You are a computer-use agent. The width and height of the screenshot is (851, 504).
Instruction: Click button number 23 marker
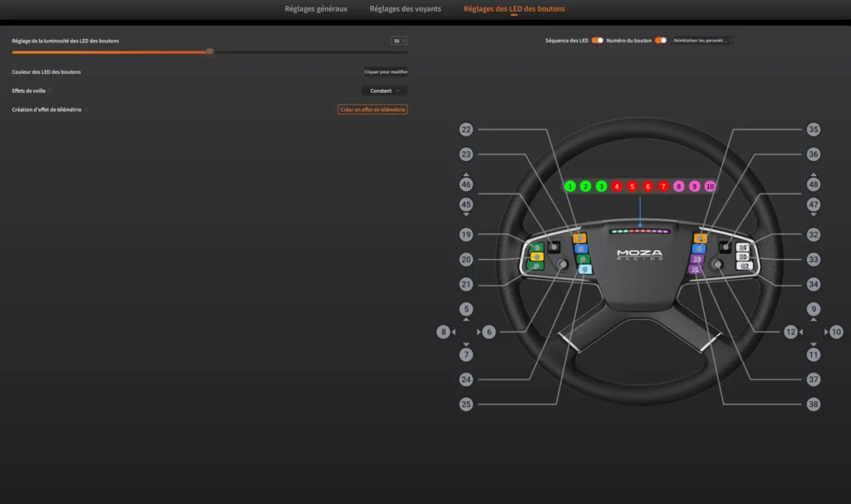tap(466, 154)
